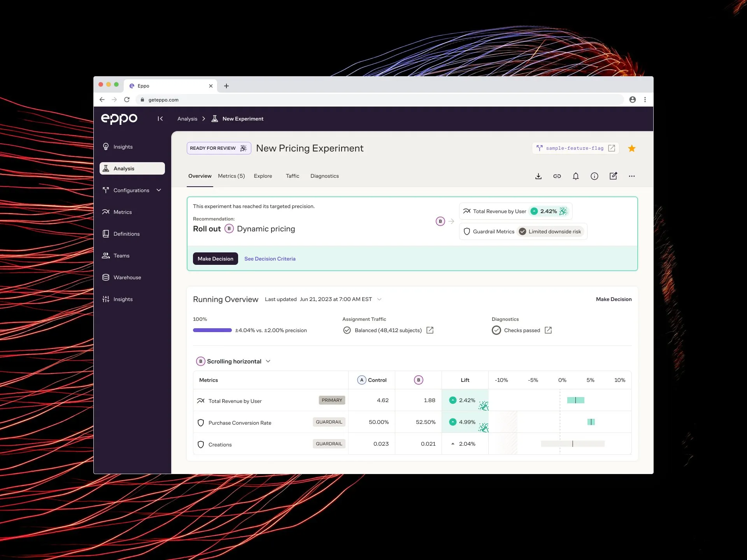
Task: Go to Analysis breadcrumb
Action: click(187, 119)
